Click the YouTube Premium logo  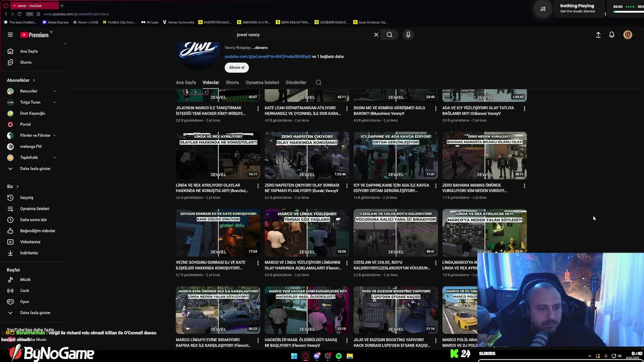pyautogui.click(x=35, y=35)
